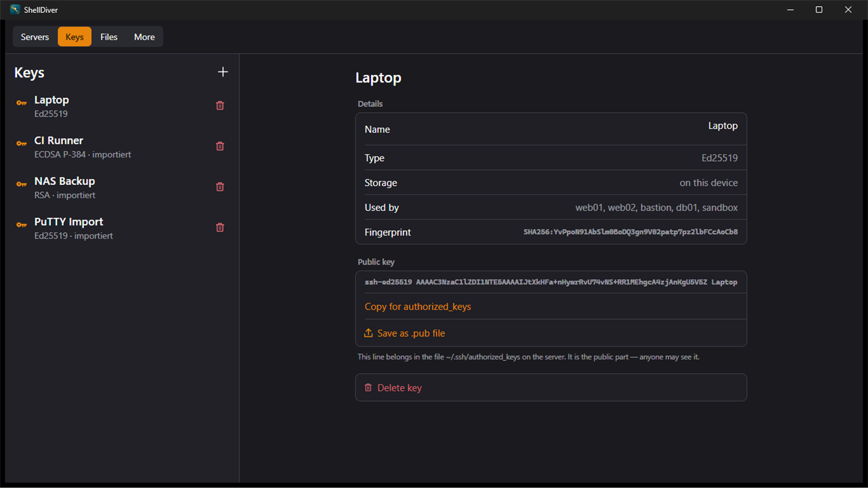Delete the CI Runner key via trash icon
Image resolution: width=868 pixels, height=488 pixels.
(220, 146)
